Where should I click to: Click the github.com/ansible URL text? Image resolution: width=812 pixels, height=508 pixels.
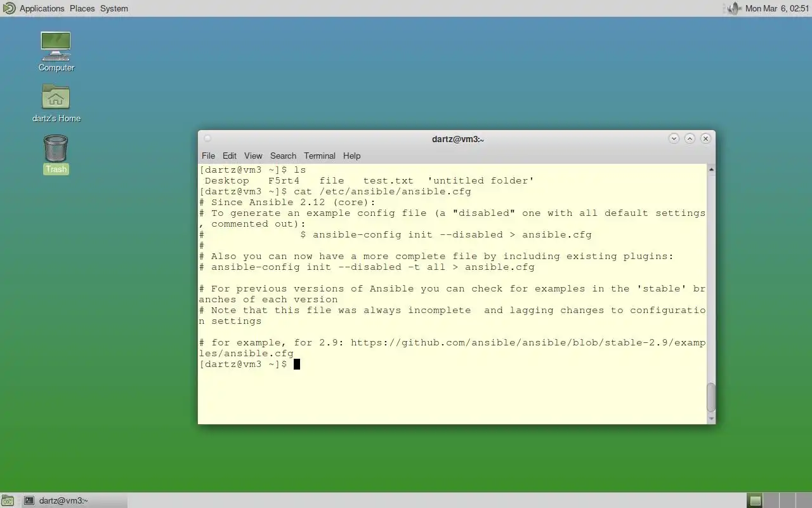pyautogui.click(x=452, y=348)
